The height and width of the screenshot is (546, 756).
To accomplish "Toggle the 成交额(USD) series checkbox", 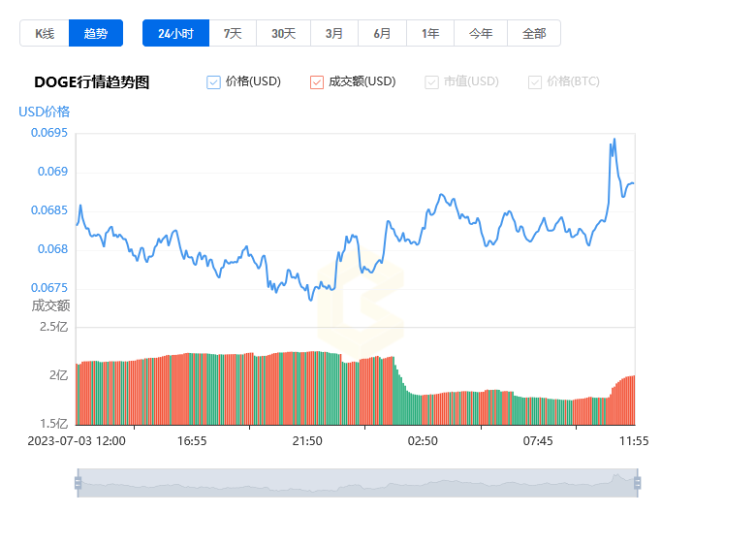I will pyautogui.click(x=317, y=82).
